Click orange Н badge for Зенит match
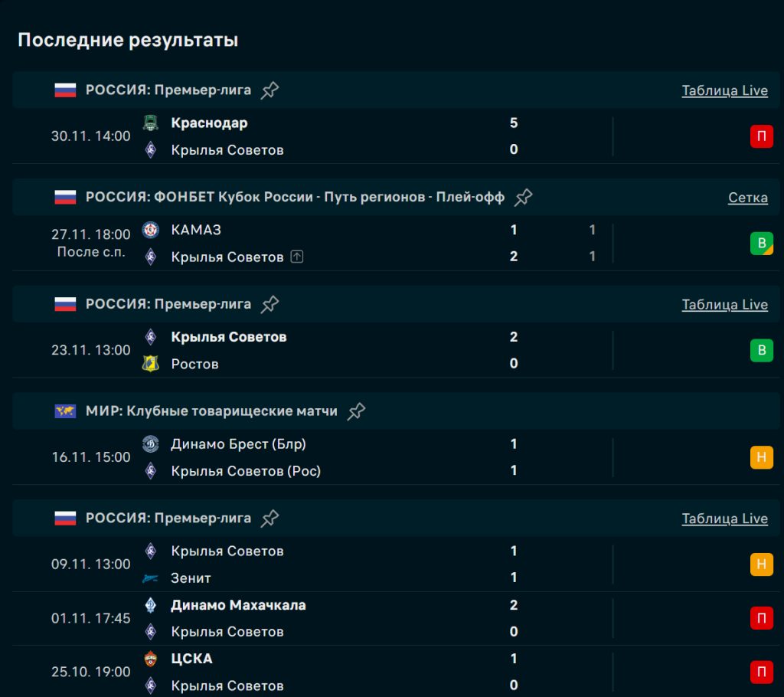The image size is (784, 697). coord(761,564)
